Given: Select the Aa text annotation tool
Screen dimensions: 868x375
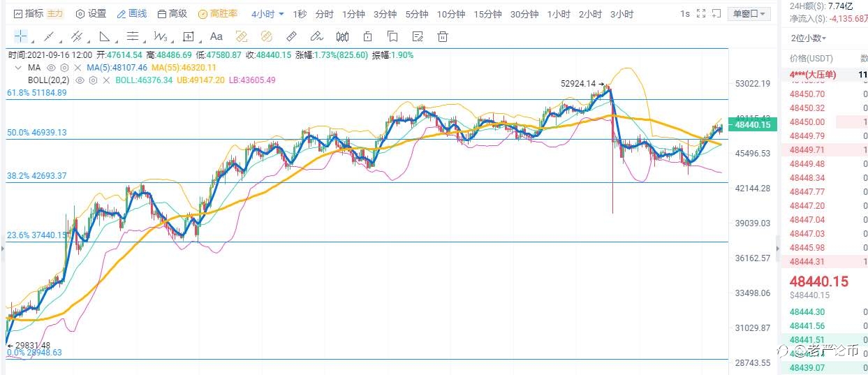Looking at the screenshot, I should [216, 36].
